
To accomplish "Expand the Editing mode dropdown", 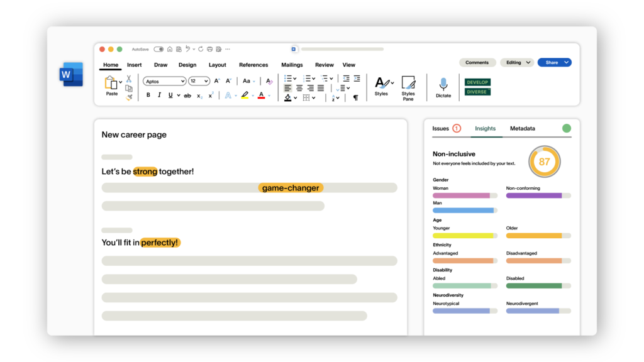I will pos(517,62).
